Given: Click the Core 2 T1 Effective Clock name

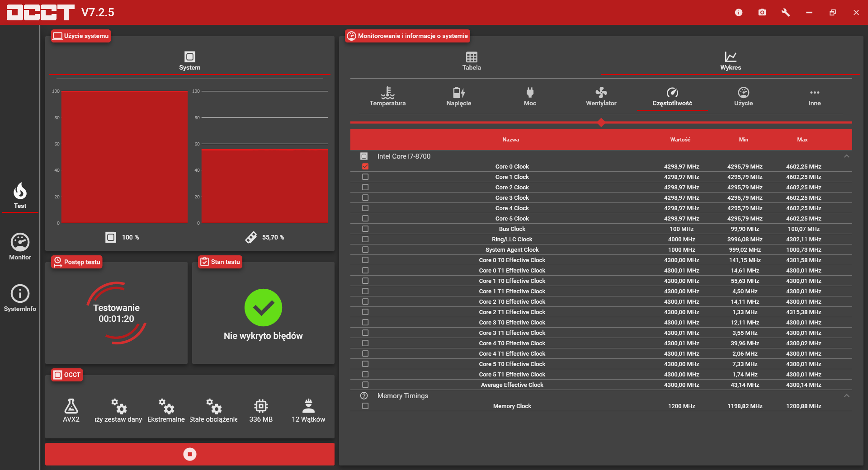Looking at the screenshot, I should 512,312.
